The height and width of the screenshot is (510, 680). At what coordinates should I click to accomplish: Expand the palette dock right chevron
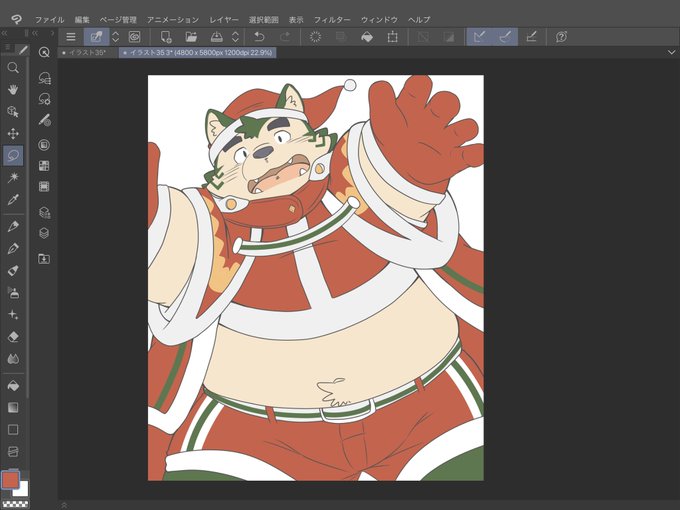pos(52,33)
